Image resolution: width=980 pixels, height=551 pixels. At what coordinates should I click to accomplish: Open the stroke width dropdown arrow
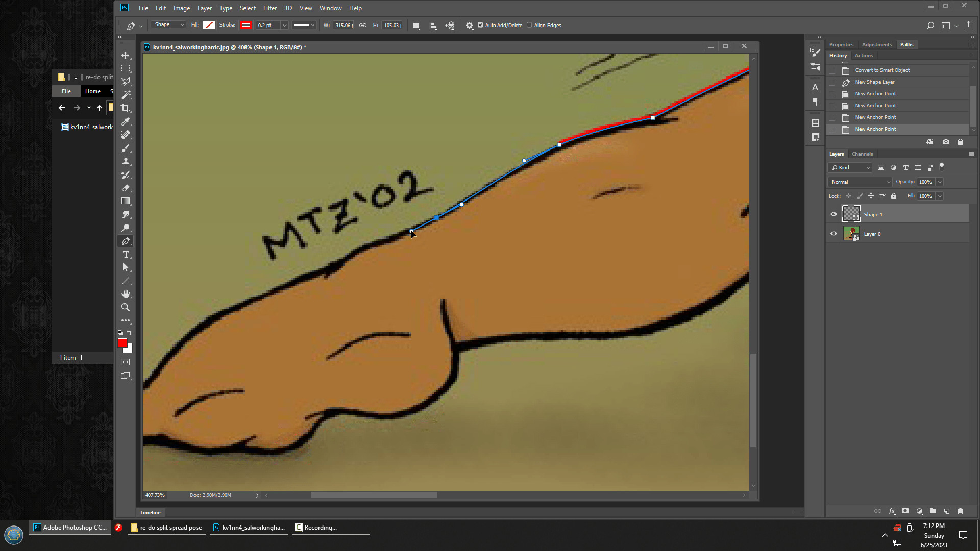[x=285, y=25]
